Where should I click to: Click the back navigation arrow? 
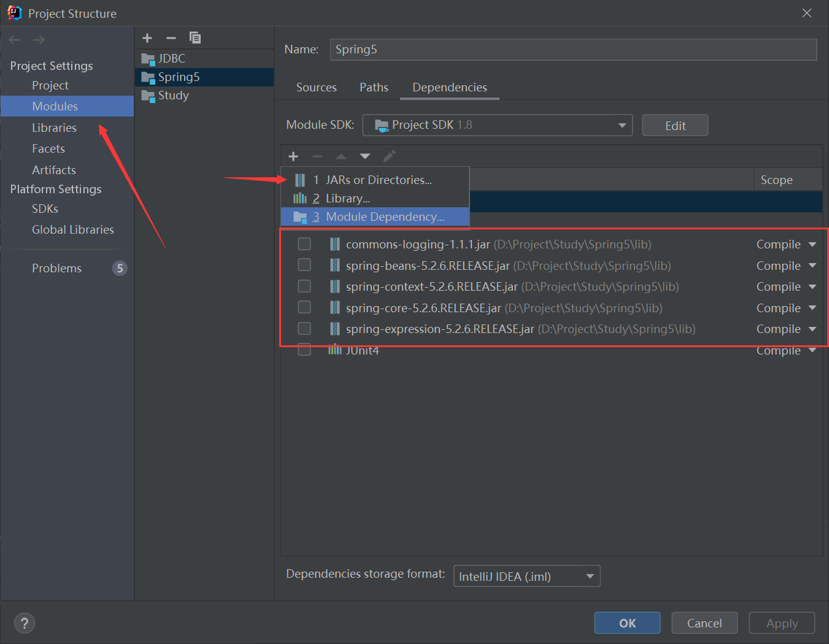pyautogui.click(x=15, y=40)
